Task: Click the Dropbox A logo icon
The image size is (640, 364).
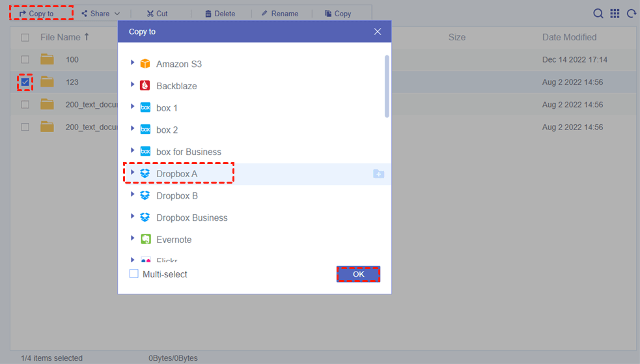Action: pyautogui.click(x=145, y=173)
